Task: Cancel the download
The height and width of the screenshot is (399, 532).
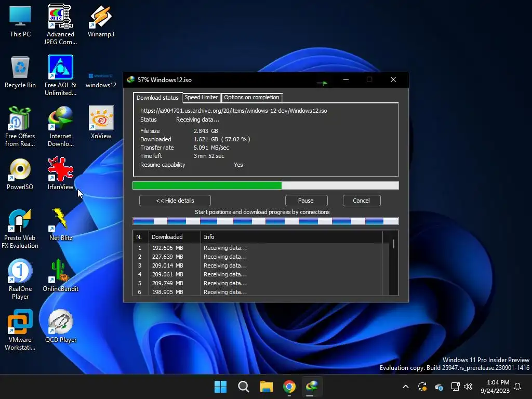Action: click(x=362, y=201)
